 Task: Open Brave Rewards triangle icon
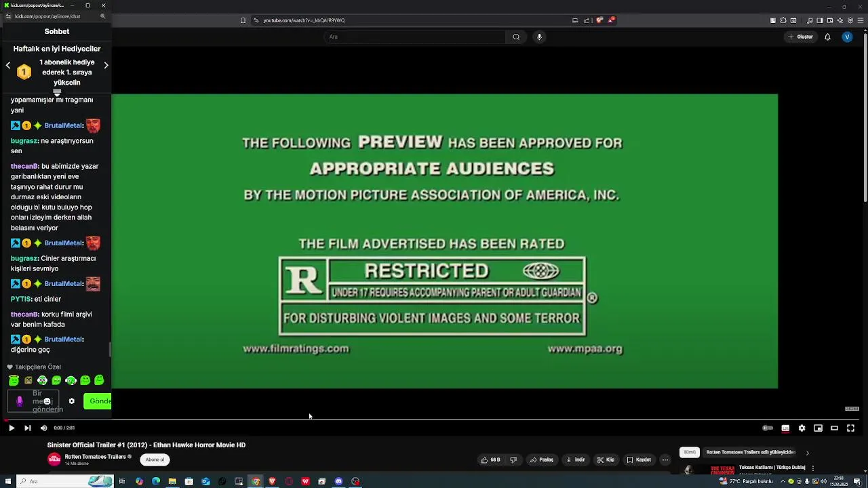610,20
